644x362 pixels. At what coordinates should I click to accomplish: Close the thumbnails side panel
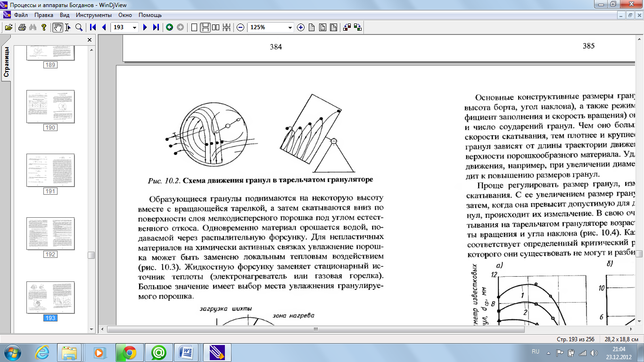(x=90, y=40)
